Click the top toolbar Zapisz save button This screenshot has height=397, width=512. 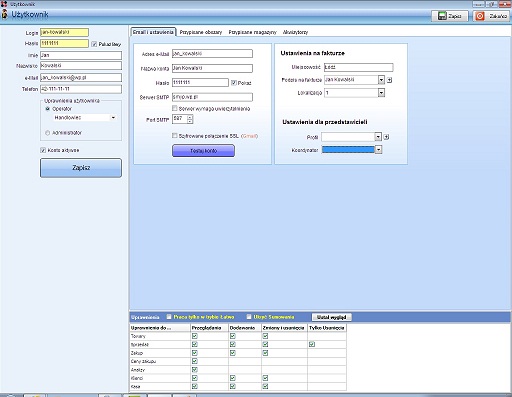pos(450,16)
